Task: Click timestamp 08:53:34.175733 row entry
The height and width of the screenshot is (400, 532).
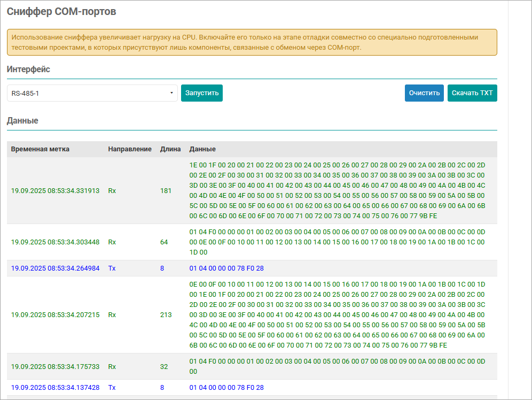Action: 55,367
